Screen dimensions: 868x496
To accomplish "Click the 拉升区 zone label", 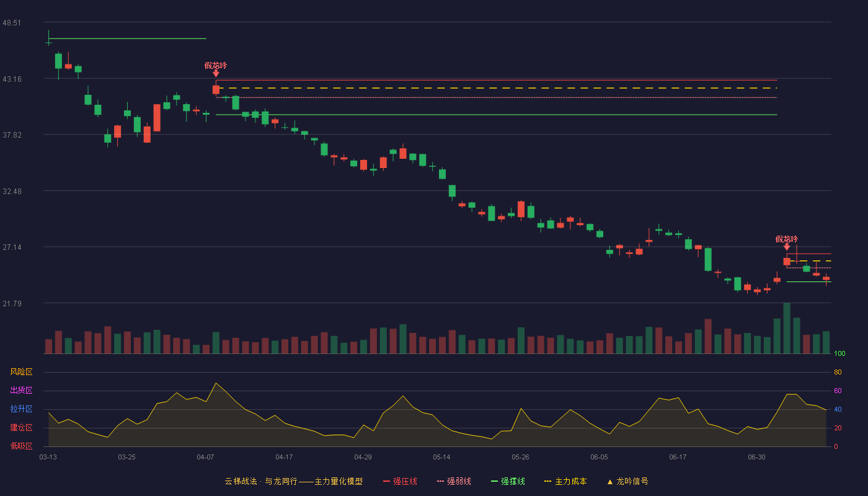I will (21, 409).
